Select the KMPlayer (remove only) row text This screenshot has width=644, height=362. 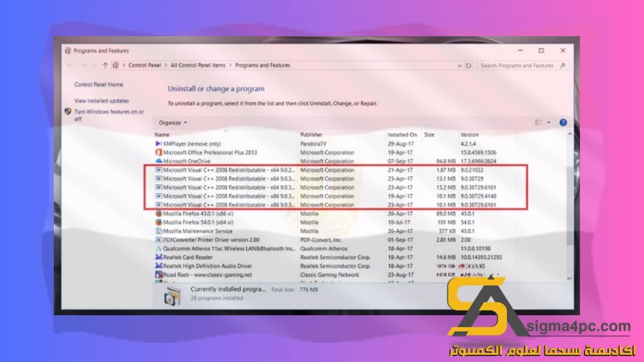coord(192,144)
